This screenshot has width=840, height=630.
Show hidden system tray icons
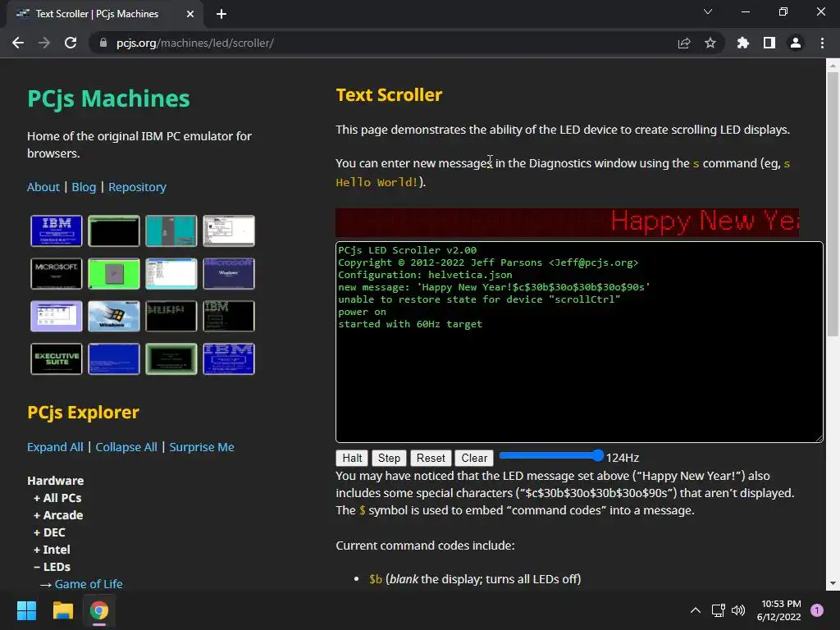tap(696, 610)
